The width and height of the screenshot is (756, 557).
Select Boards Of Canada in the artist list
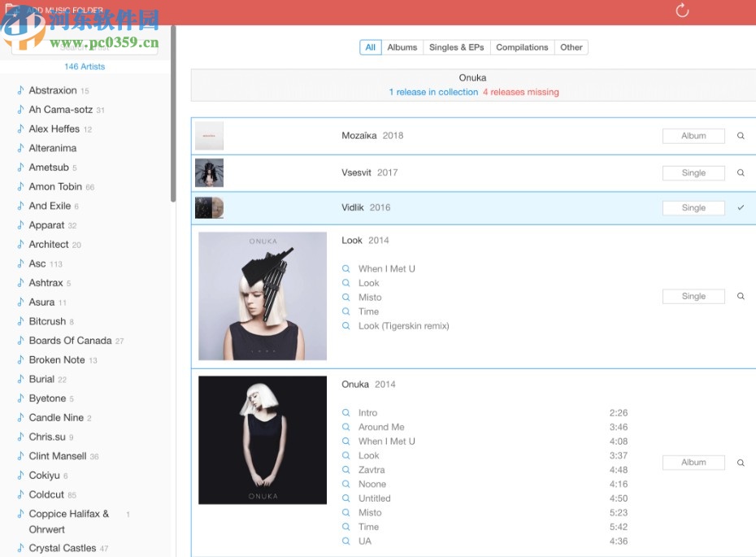[70, 341]
